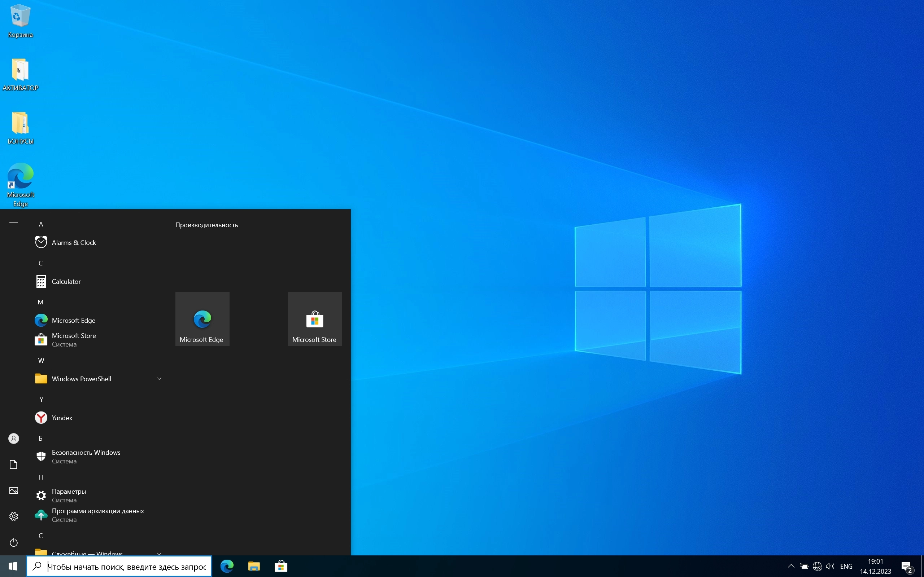The height and width of the screenshot is (577, 924).
Task: Click the power button in Start sidebar
Action: coord(14,542)
